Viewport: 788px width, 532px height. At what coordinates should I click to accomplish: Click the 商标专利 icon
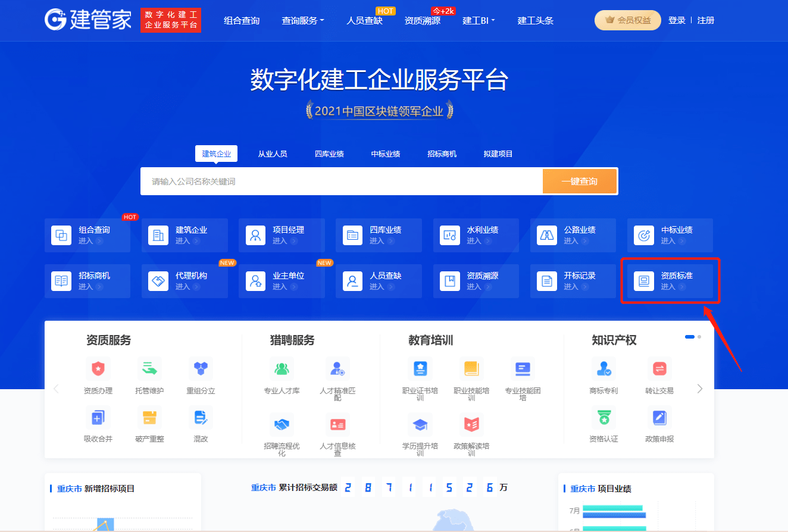(x=603, y=369)
